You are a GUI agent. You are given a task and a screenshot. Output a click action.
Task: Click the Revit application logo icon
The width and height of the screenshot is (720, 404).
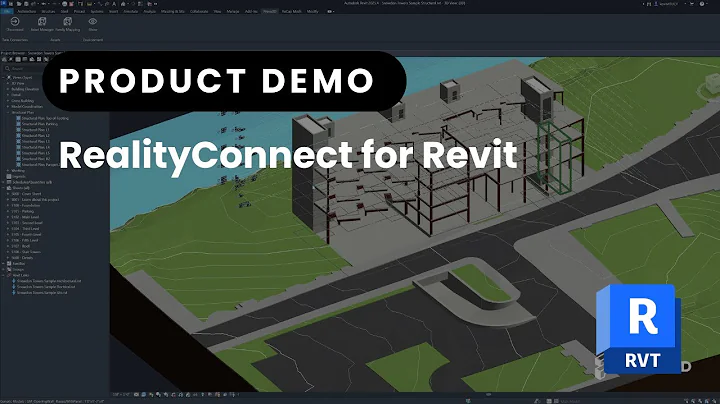[3, 4]
